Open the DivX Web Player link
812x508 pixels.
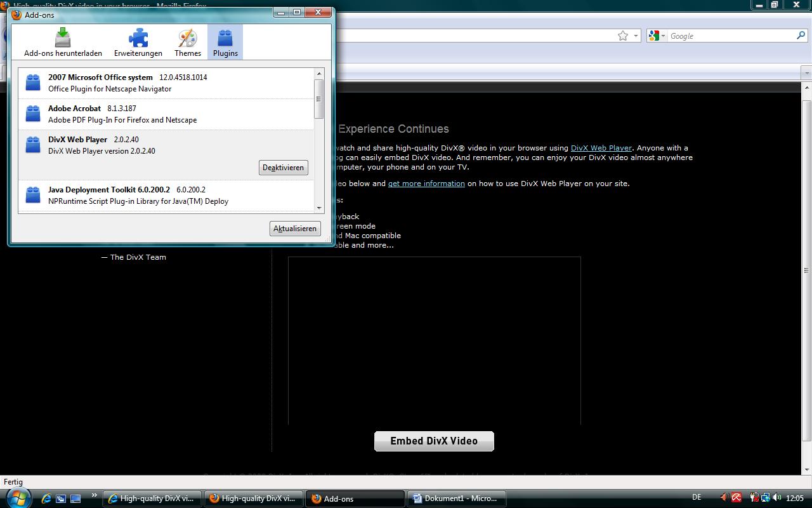[601, 148]
